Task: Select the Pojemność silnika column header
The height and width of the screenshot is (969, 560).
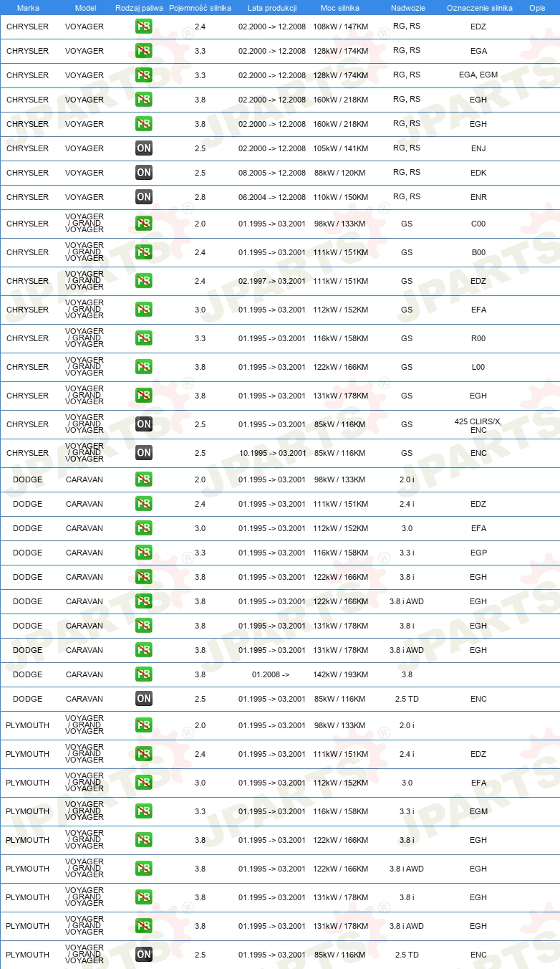Action: 200,8
